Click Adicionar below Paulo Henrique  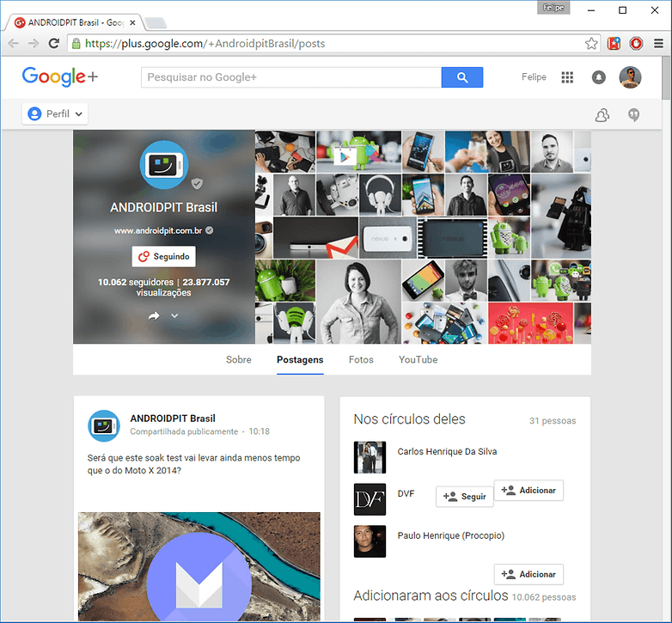[528, 574]
